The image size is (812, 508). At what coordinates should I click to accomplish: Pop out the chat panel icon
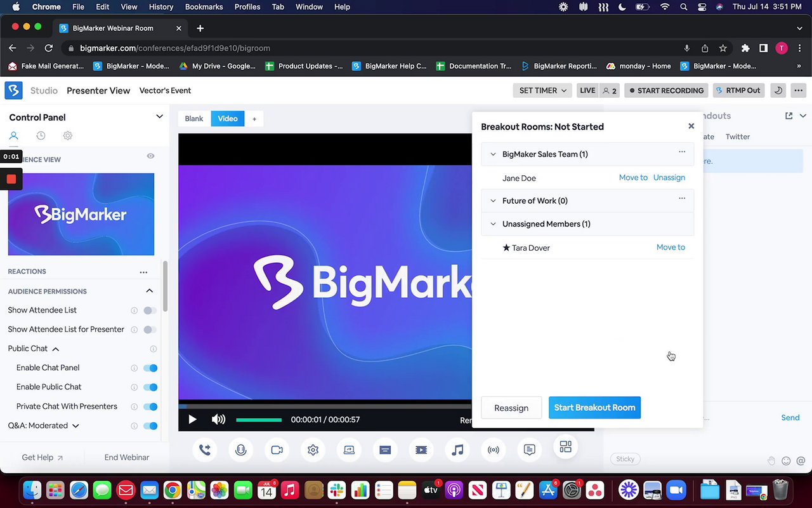789,116
